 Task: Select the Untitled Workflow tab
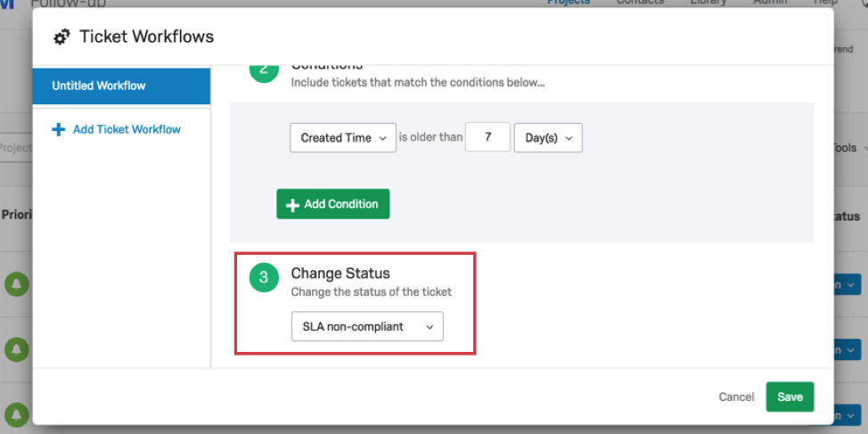pyautogui.click(x=121, y=86)
